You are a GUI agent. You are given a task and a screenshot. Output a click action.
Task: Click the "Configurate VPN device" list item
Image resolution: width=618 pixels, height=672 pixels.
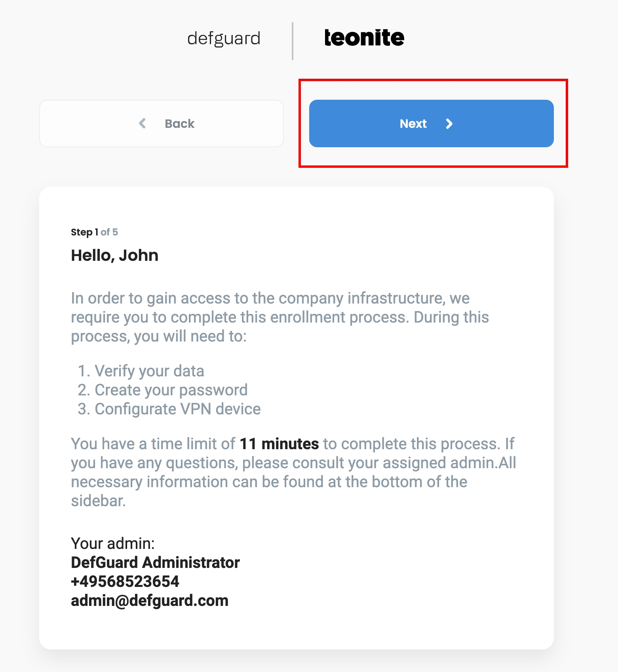click(x=178, y=409)
